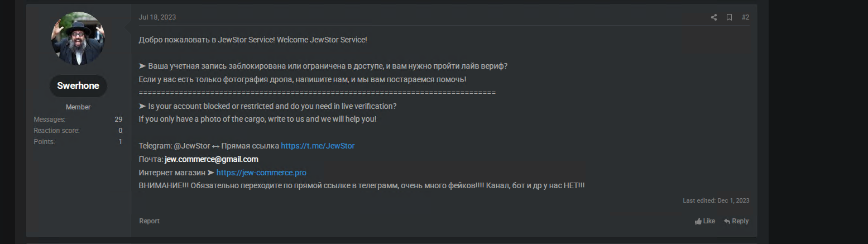Open the poster's avatar image

click(x=78, y=39)
